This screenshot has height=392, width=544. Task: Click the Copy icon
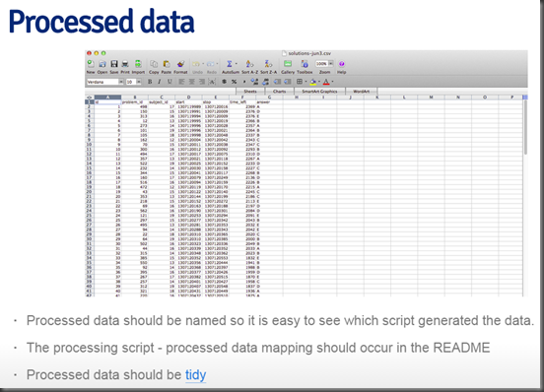click(x=154, y=64)
